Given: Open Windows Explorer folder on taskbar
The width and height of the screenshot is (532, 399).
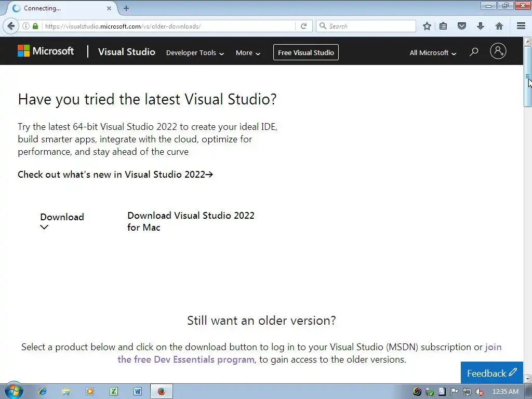Looking at the screenshot, I should click(x=66, y=392).
